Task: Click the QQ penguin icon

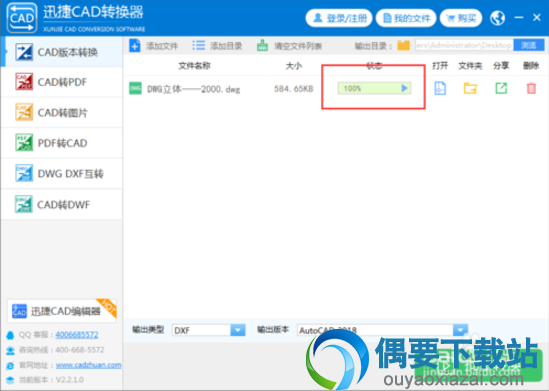Action: pyautogui.click(x=10, y=335)
